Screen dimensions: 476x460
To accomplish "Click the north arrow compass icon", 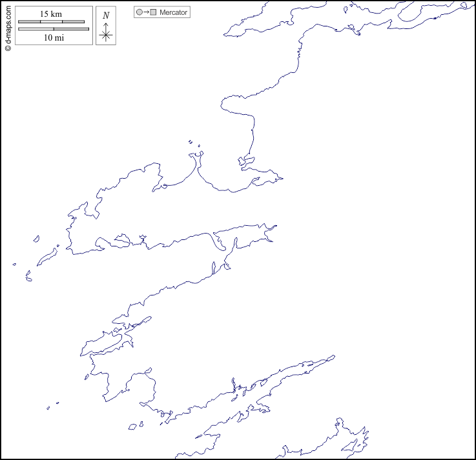I will [x=106, y=26].
